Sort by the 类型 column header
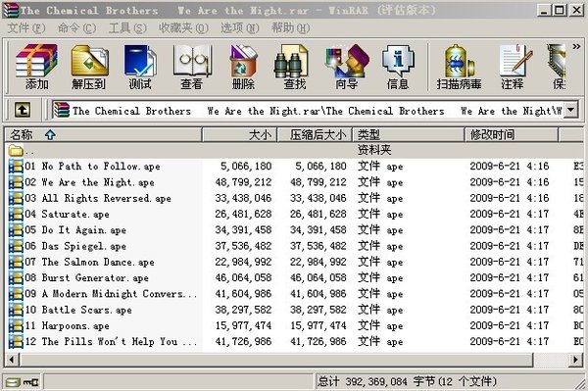Image resolution: width=588 pixels, height=391 pixels. click(409, 134)
